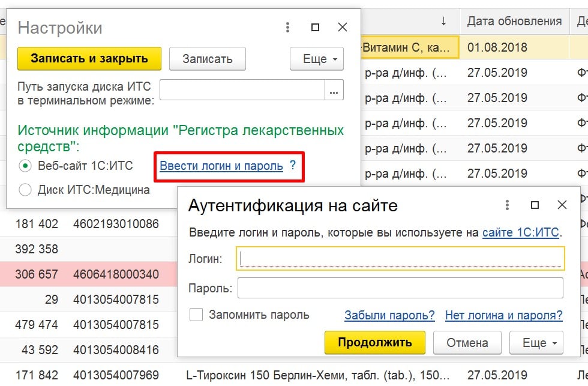Screen dimensions: 588x386
Task: Select the Диск ИТС:Медицина radio option
Action: pyautogui.click(x=25, y=190)
